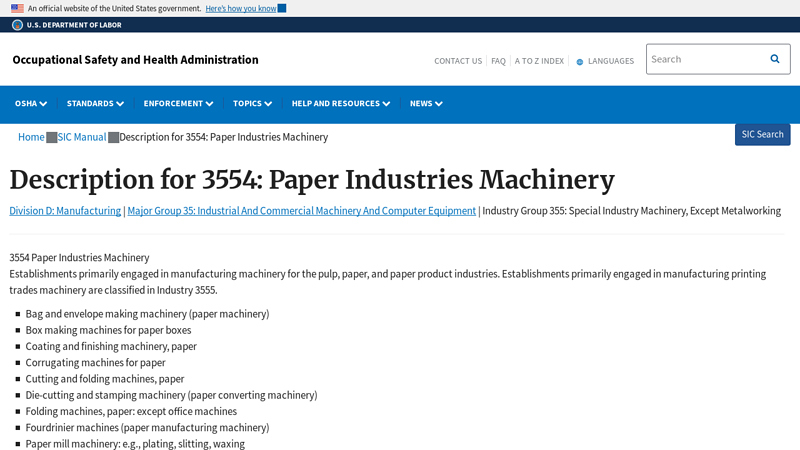Click the globe icon beside Languages
Image resolution: width=800 pixels, height=450 pixels.
[580, 62]
